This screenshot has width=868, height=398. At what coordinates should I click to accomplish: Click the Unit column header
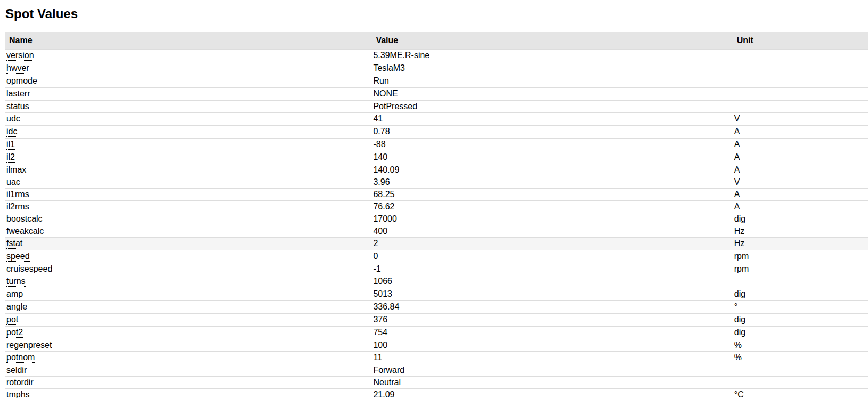point(745,40)
